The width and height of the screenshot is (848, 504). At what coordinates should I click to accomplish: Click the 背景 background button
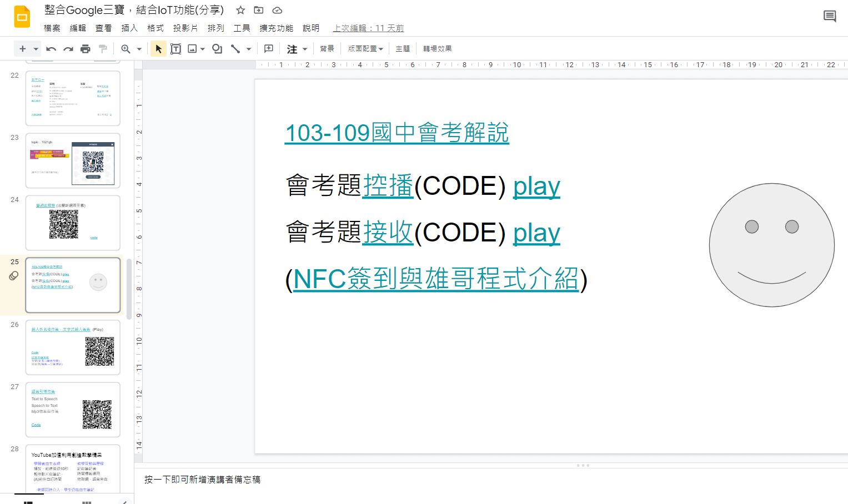327,49
